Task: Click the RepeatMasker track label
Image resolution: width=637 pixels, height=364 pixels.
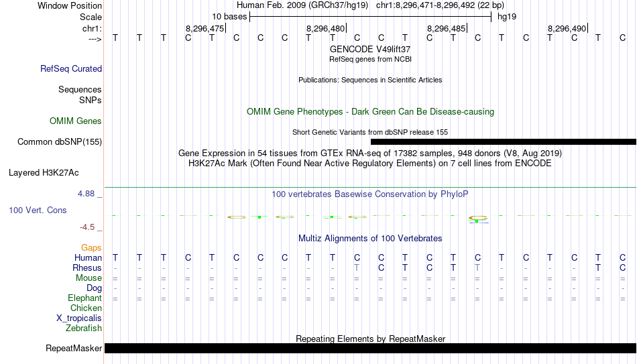Action: coord(74,348)
